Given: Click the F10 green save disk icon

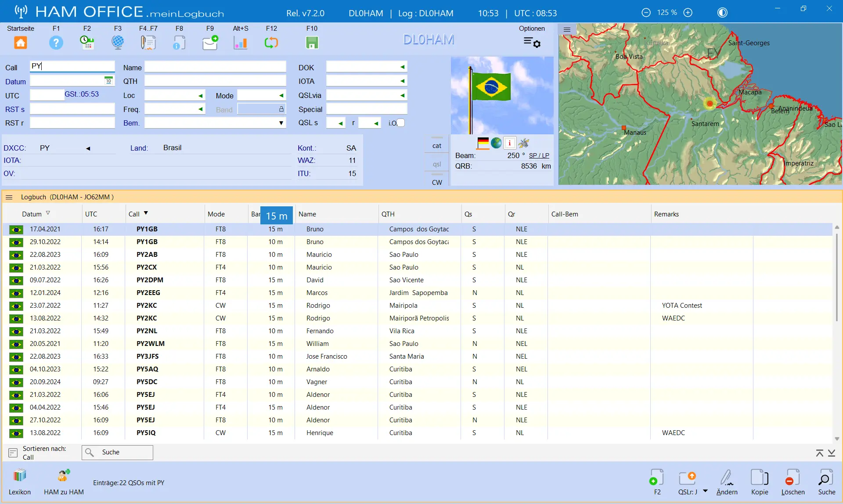Looking at the screenshot, I should point(312,43).
